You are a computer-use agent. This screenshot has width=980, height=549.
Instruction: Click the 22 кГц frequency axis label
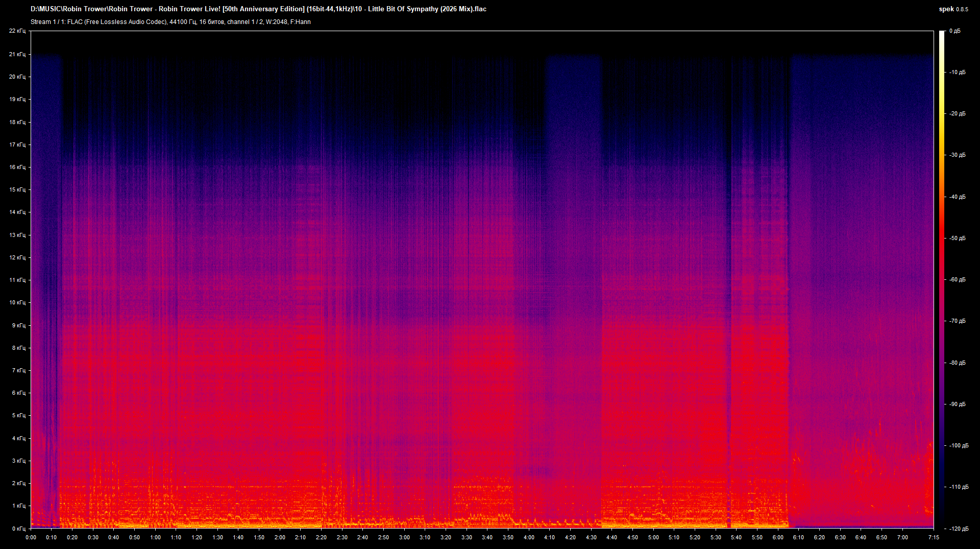18,31
